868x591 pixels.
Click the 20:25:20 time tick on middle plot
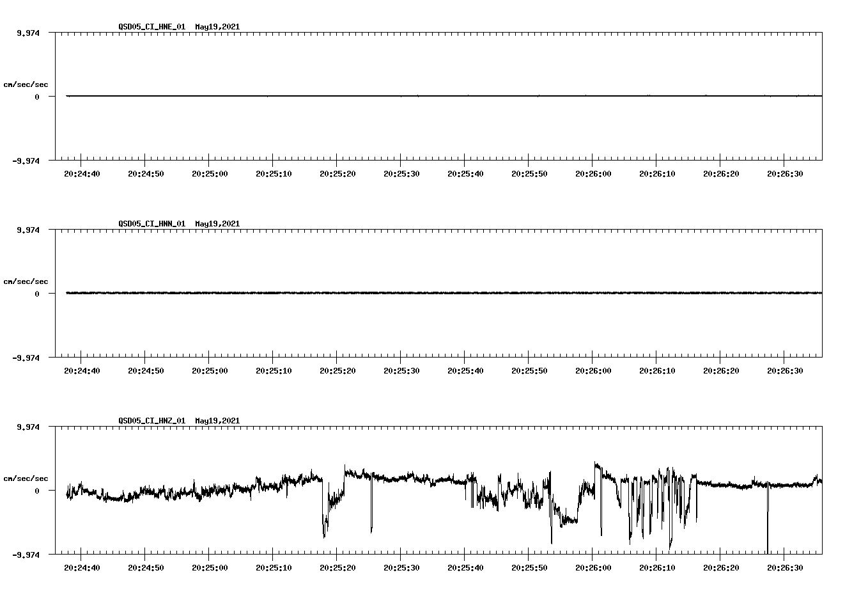336,369
